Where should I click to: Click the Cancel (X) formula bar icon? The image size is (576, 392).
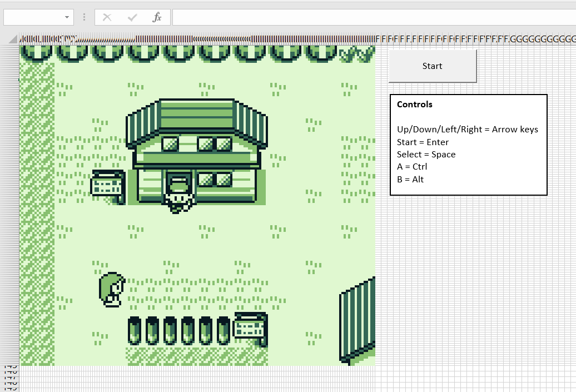(x=107, y=17)
